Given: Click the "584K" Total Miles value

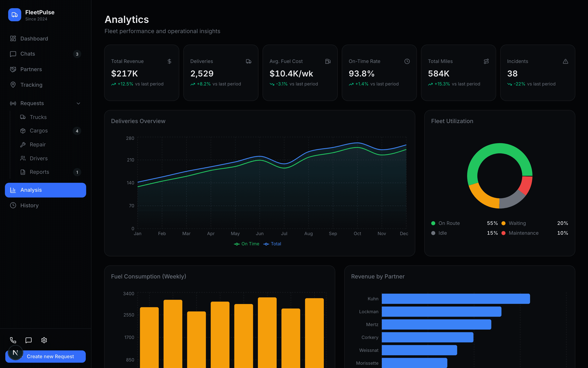Looking at the screenshot, I should 439,74.
